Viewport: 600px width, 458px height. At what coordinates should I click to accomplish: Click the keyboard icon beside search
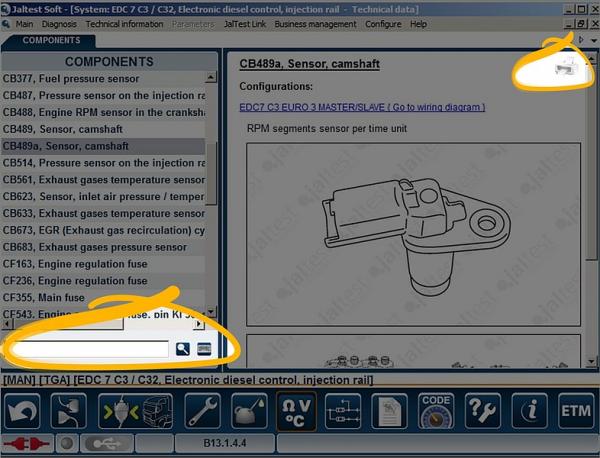tap(204, 349)
